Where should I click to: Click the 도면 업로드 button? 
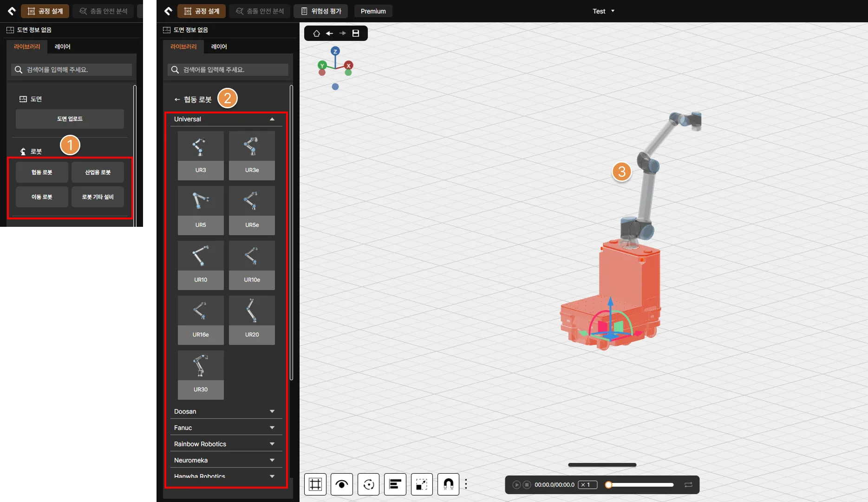click(x=70, y=119)
